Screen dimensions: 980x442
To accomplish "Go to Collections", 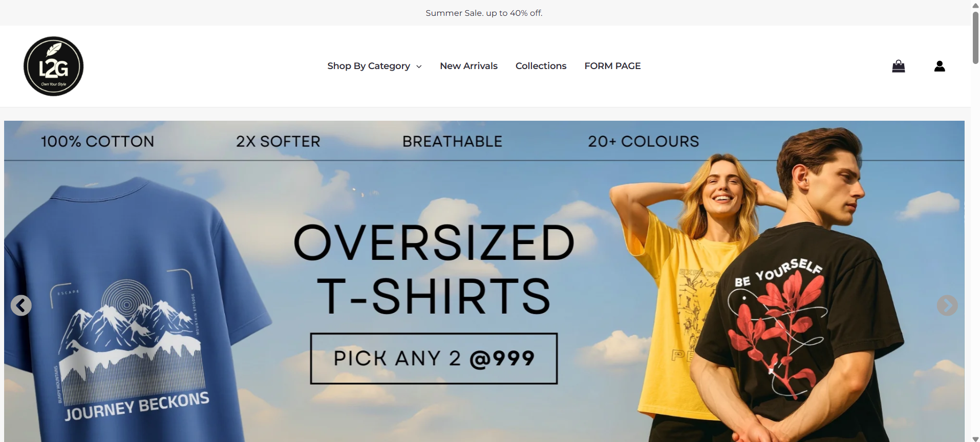I will point(541,66).
